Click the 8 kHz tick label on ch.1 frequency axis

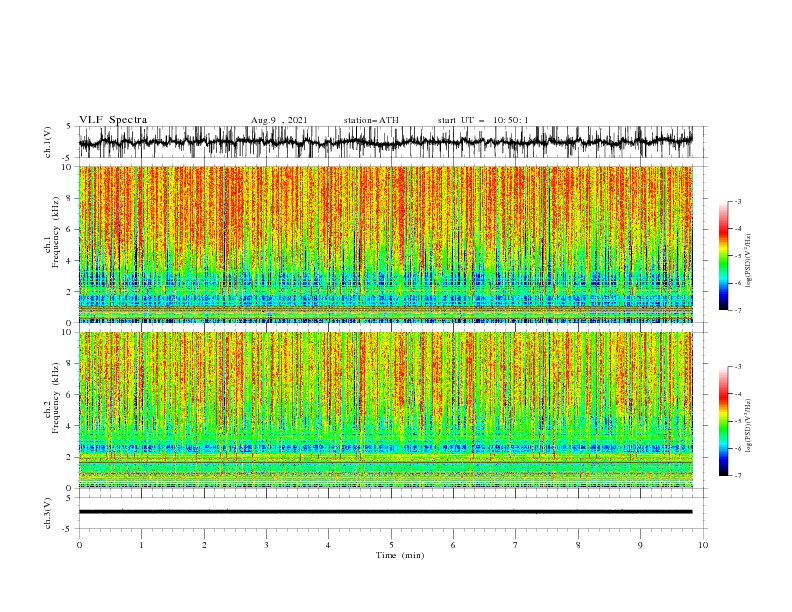tap(69, 198)
